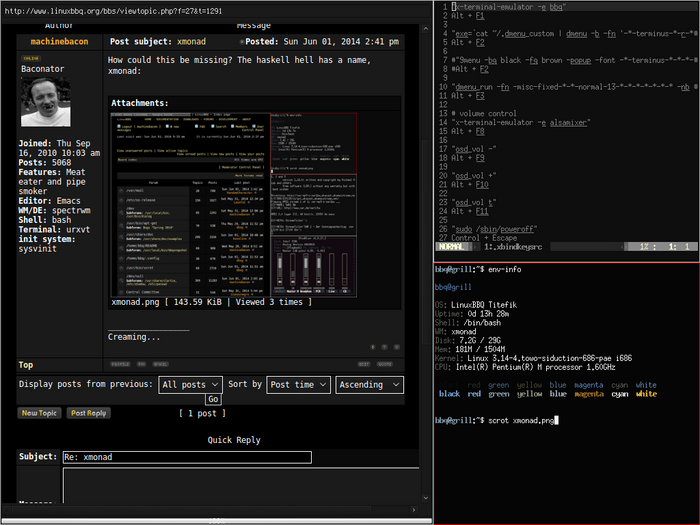Click the ONLINE status badge above Baconator
Image resolution: width=700 pixels, height=525 pixels.
[x=32, y=60]
